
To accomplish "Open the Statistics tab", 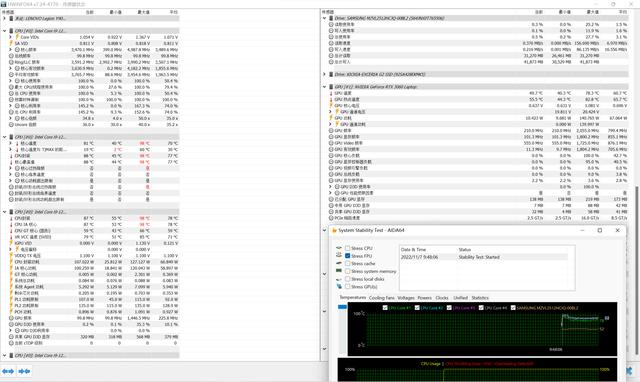I will 480,298.
